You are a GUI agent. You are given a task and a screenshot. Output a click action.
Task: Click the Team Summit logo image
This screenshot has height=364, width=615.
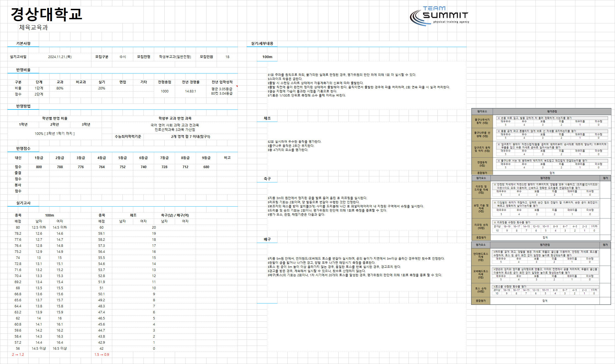click(439, 16)
